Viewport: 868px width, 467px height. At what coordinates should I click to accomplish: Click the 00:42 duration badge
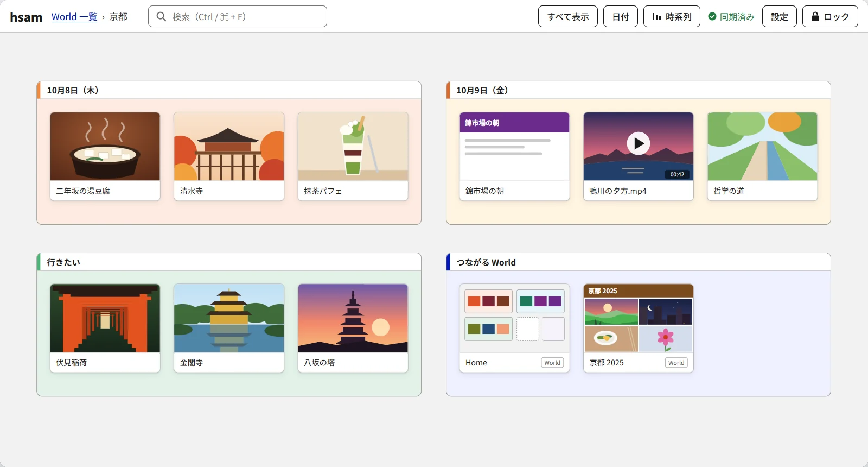pos(677,174)
